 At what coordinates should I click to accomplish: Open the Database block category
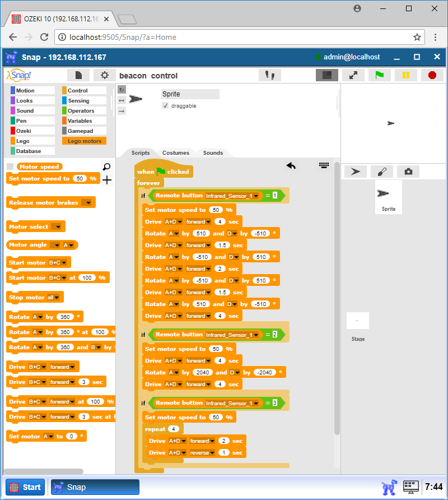(32, 151)
